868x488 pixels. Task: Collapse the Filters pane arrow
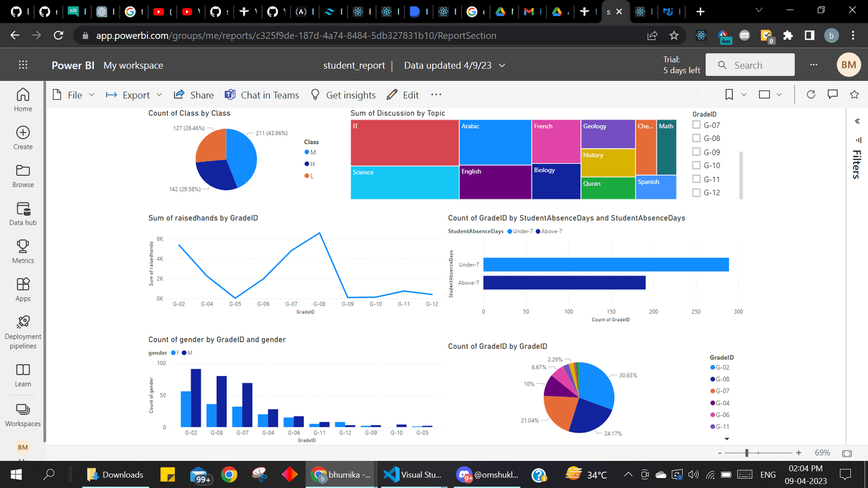pyautogui.click(x=857, y=121)
